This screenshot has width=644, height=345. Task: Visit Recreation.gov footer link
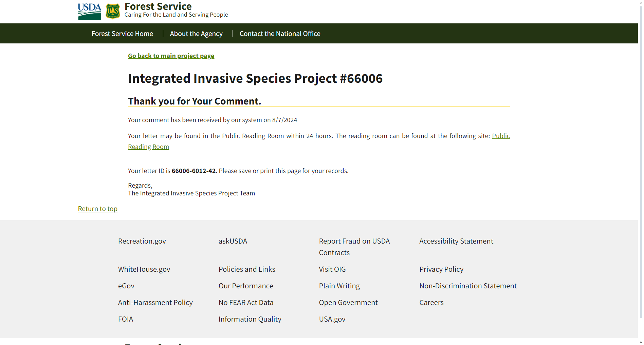pos(142,241)
